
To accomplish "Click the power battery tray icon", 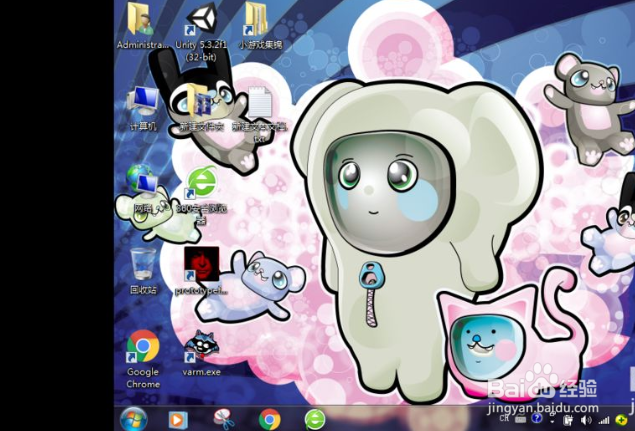I will click(x=568, y=420).
